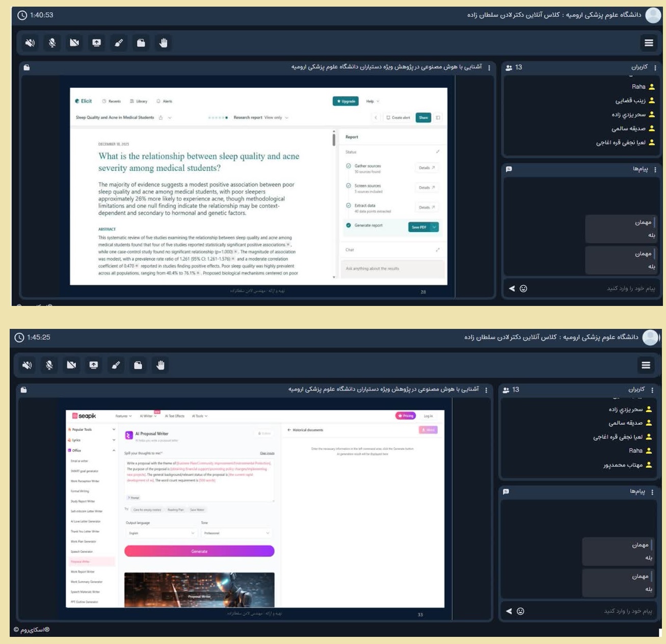Mute the speaker in the 1:40:53 session
This screenshot has height=644, width=666.
[30, 43]
